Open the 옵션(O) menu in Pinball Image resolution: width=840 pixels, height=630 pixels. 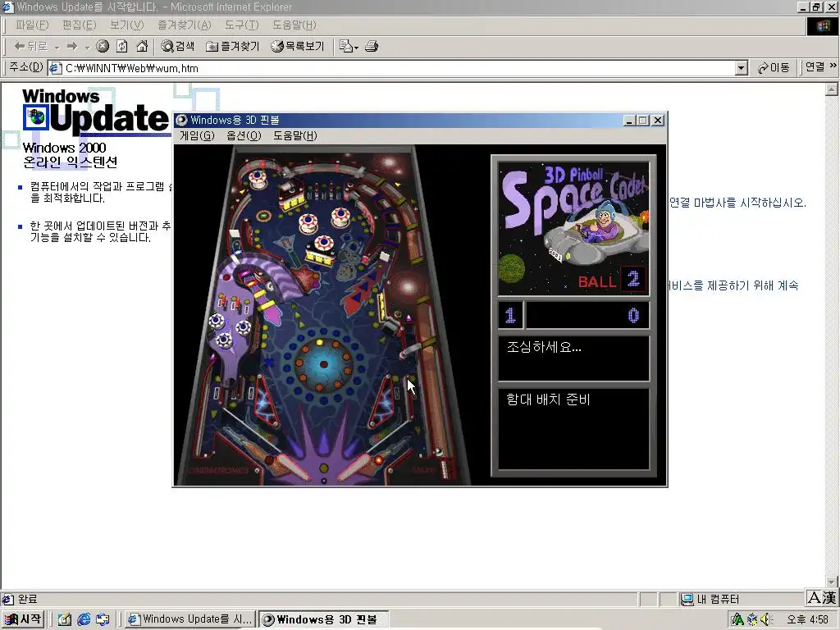(x=244, y=135)
